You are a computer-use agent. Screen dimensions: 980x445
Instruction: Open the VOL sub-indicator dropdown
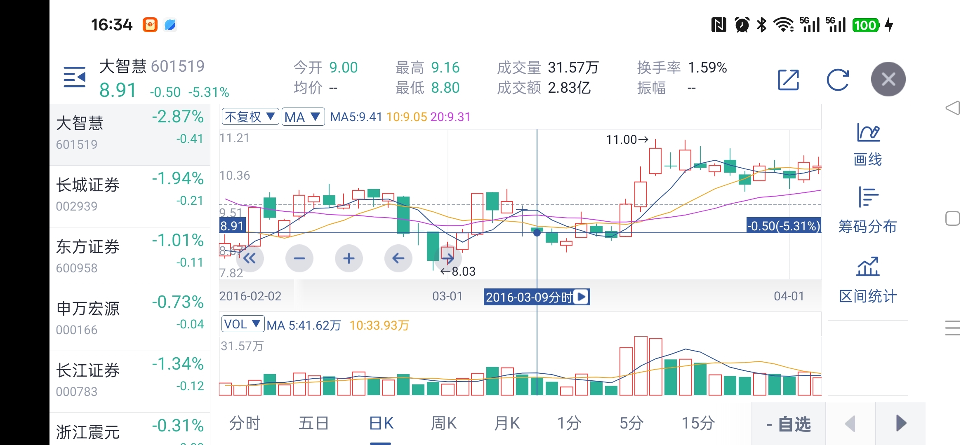coord(243,324)
